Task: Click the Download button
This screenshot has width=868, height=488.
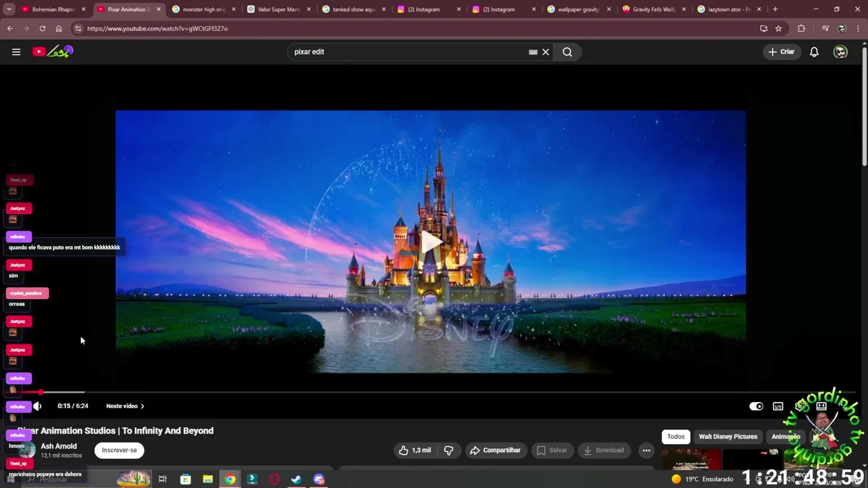Action: [x=604, y=450]
